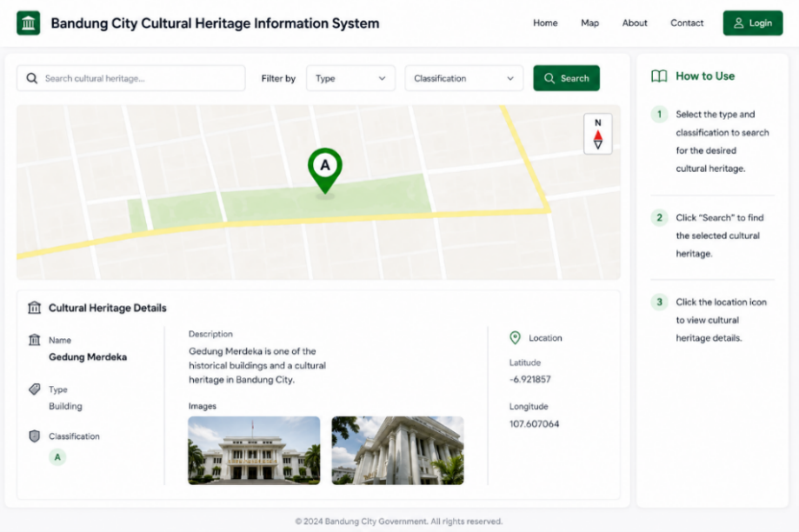Click the green museum logo icon
Viewport: 799px width, 532px height.
click(28, 23)
